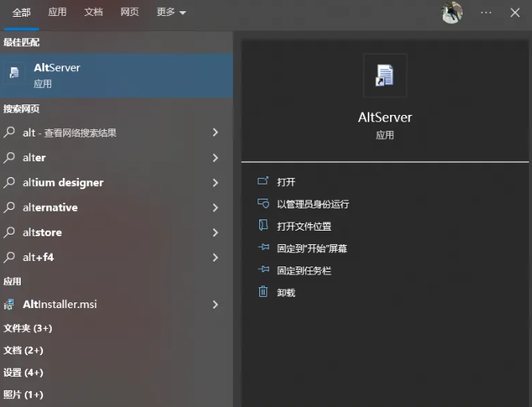Choose 固定到"开始"屏幕
This screenshot has height=407, width=532.
click(312, 248)
